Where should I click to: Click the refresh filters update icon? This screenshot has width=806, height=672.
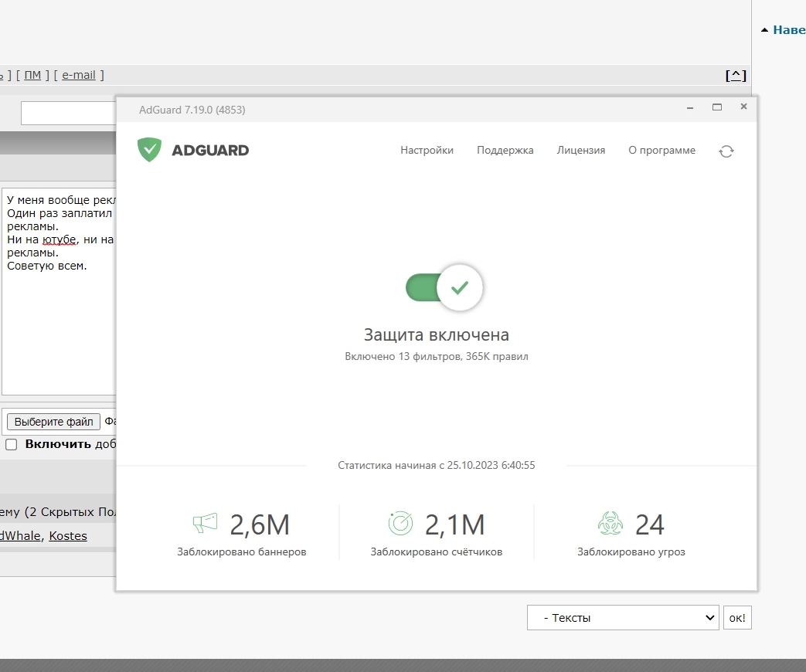click(x=726, y=151)
